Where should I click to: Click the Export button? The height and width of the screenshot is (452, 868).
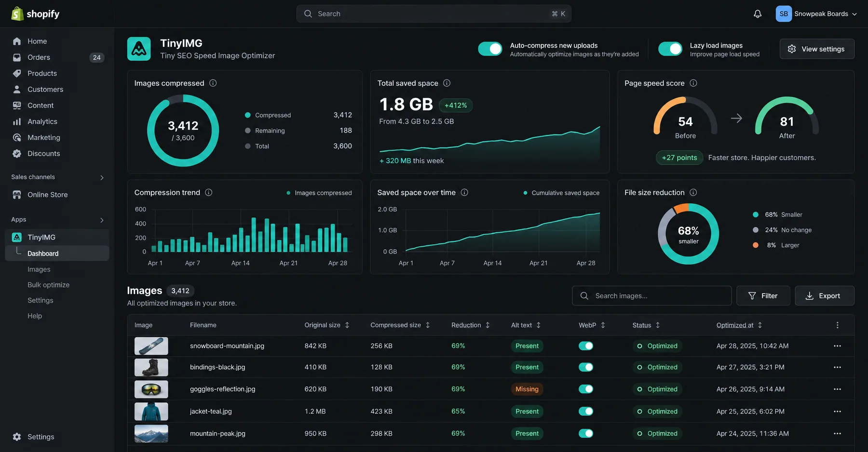[x=825, y=296]
